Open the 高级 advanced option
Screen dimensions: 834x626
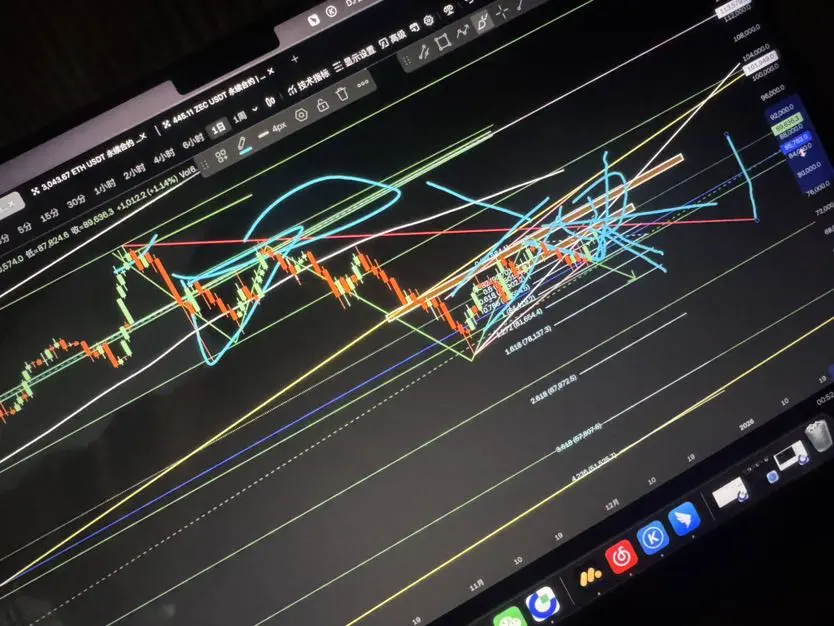pos(392,39)
